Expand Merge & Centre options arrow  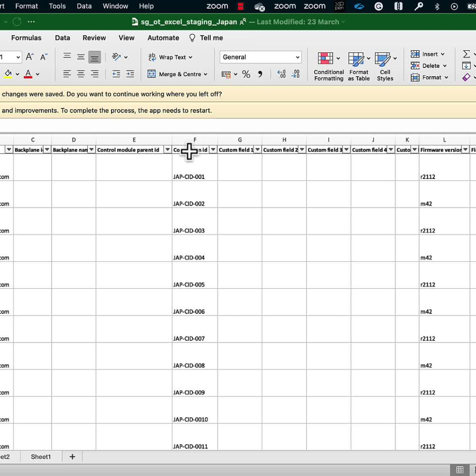[x=206, y=74]
